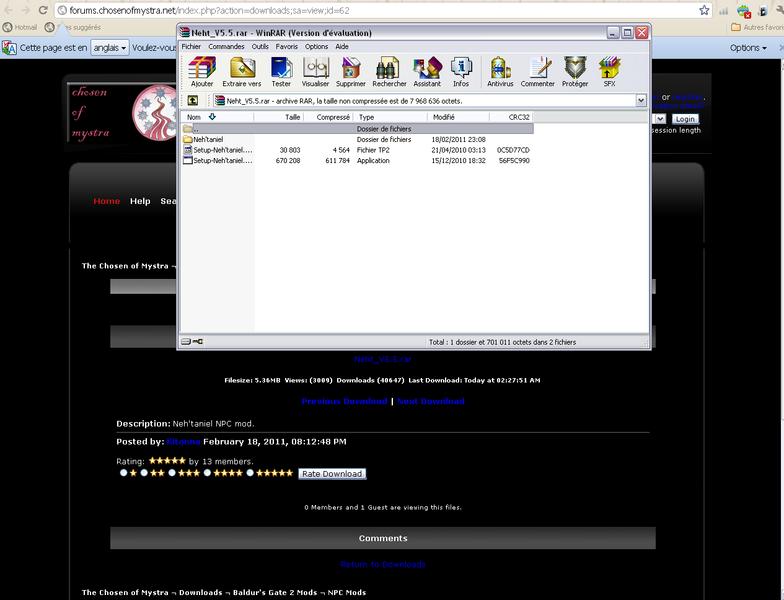Select the Setup-Neh'taniel Application file
Image resolution: width=784 pixels, height=600 pixels.
pyautogui.click(x=357, y=160)
